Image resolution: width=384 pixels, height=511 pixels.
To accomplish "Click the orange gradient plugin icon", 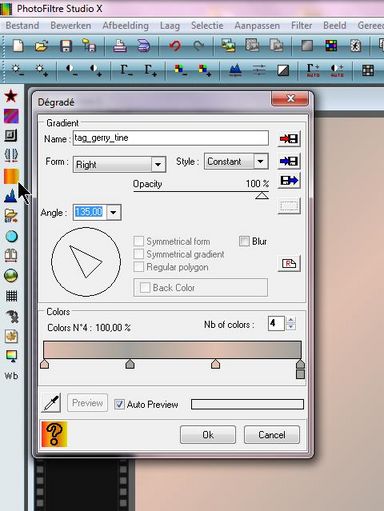I will (11, 176).
